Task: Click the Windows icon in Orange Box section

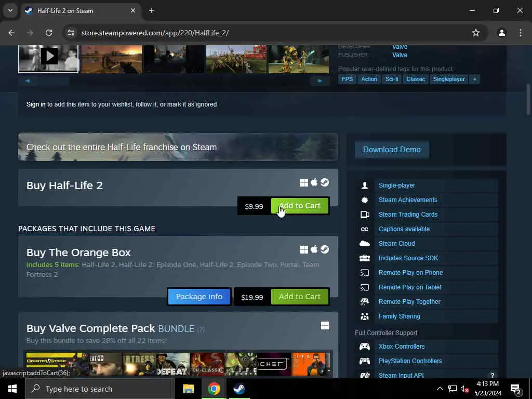Action: click(x=304, y=250)
